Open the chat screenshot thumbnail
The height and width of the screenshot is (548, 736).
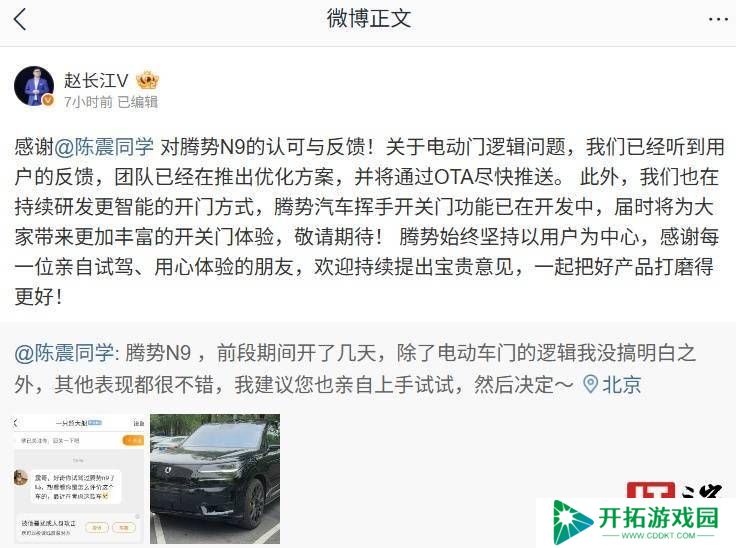[x=79, y=479]
